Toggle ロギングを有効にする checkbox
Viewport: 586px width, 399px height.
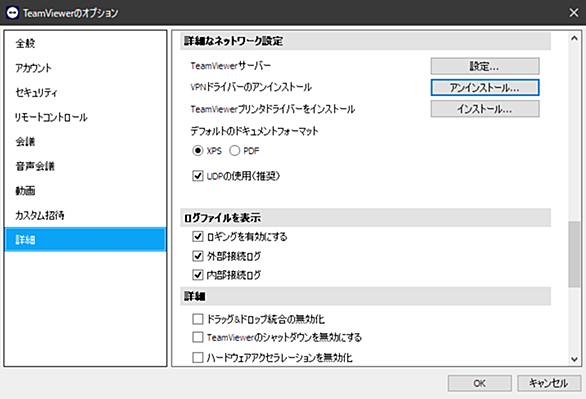pyautogui.click(x=197, y=236)
